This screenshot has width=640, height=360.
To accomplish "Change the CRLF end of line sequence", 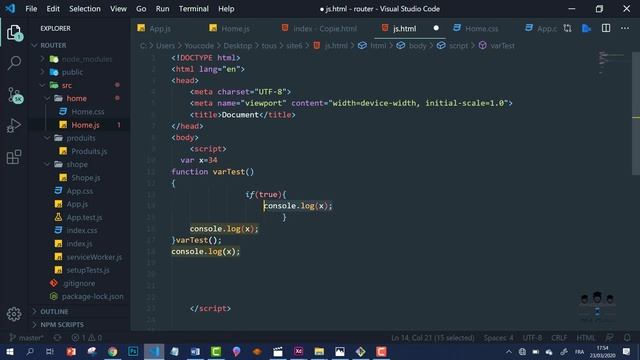I will (x=559, y=338).
